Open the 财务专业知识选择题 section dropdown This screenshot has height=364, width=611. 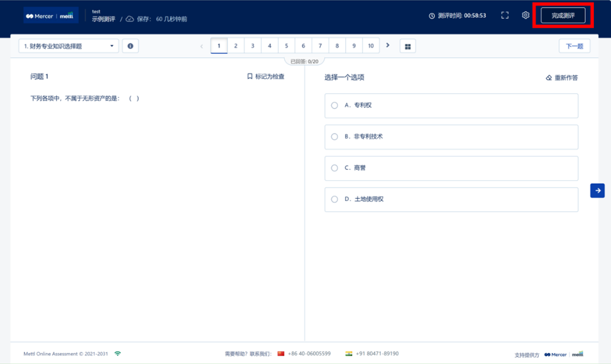point(69,46)
